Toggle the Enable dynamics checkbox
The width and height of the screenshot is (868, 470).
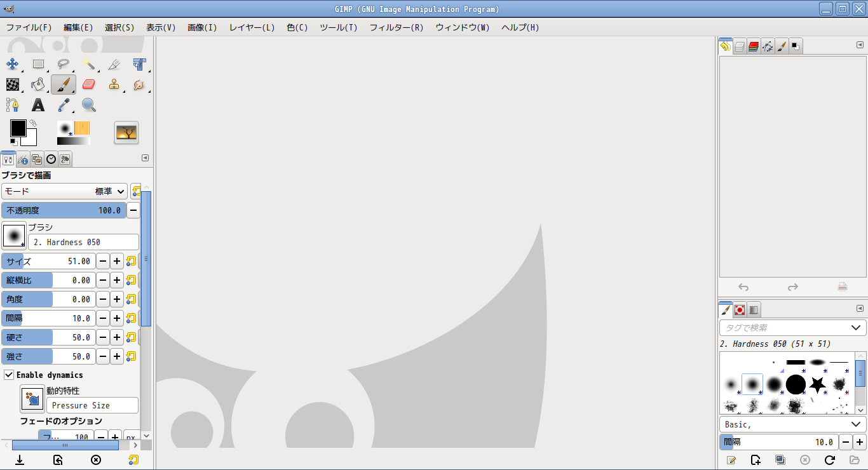(x=9, y=375)
